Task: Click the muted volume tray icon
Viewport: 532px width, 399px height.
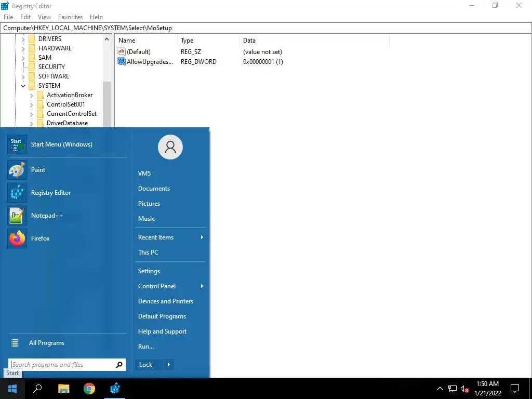Action: pos(465,389)
